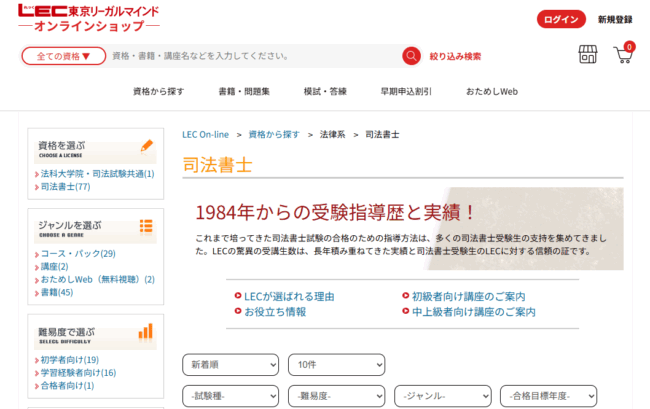Click the 1984年からの受験指導歴と実績 banner

[x=403, y=229]
